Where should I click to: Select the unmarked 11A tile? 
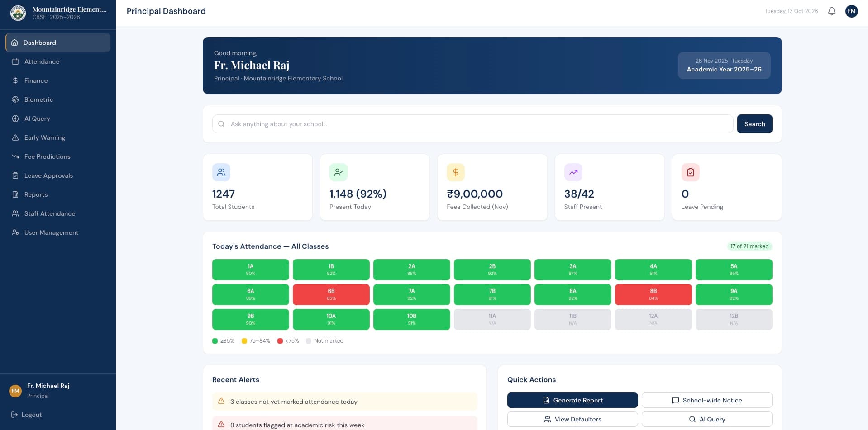492,319
